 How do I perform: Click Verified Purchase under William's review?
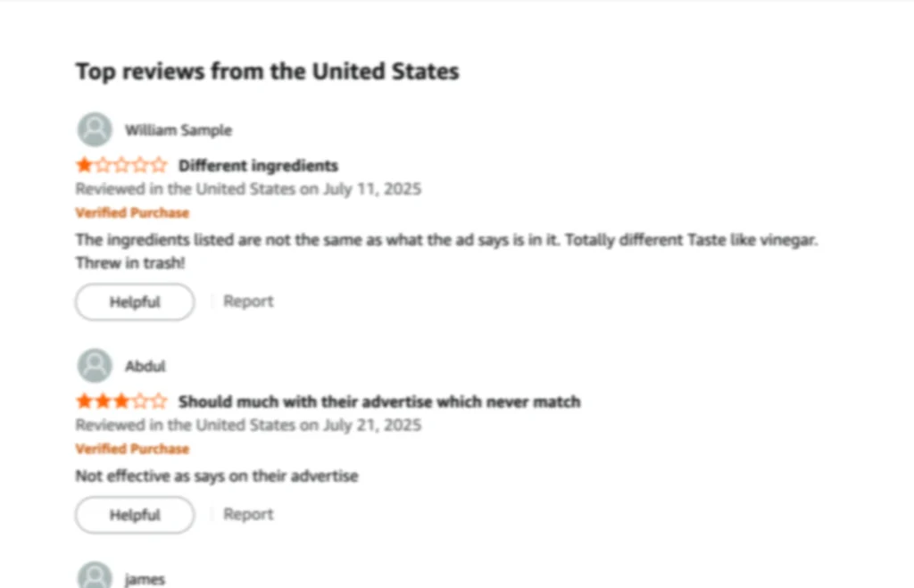[132, 212]
